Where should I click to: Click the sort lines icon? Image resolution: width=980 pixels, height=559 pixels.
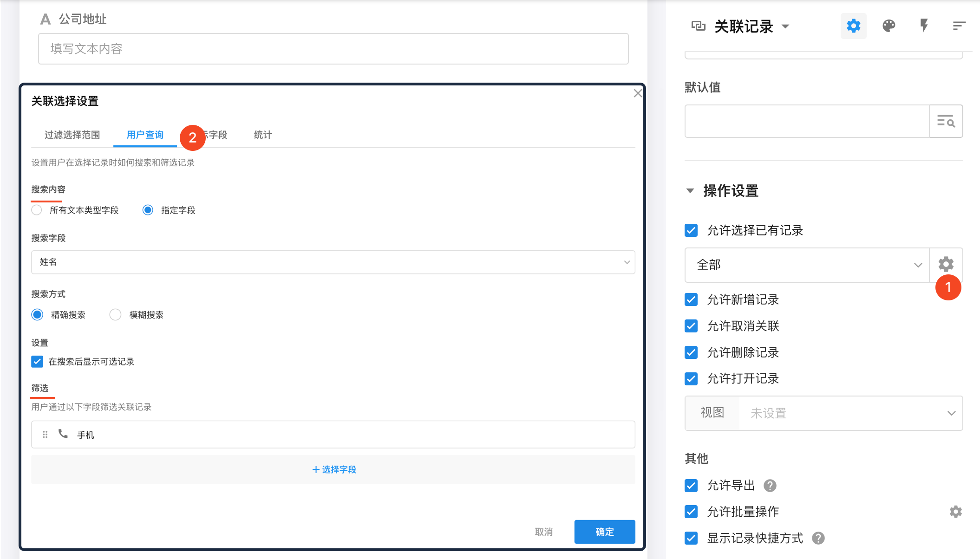[x=959, y=26]
